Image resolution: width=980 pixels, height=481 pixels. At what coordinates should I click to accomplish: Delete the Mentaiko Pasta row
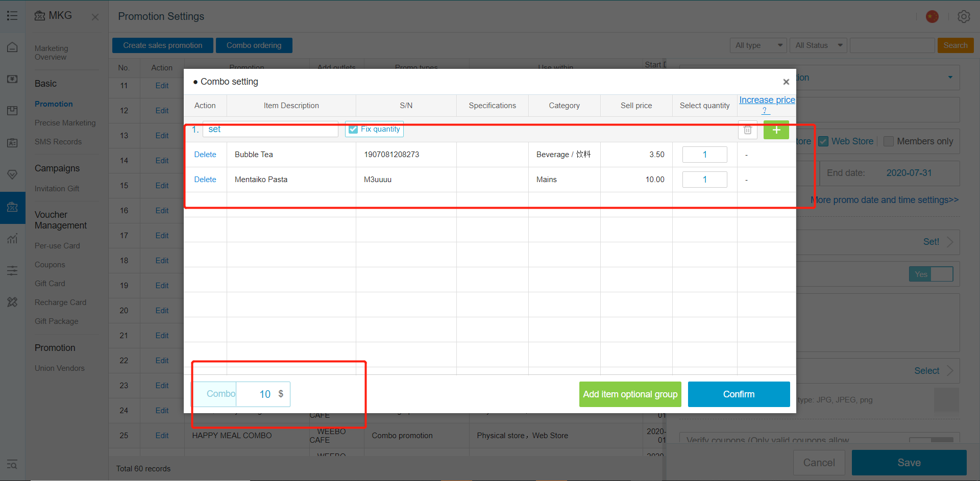[x=205, y=180]
